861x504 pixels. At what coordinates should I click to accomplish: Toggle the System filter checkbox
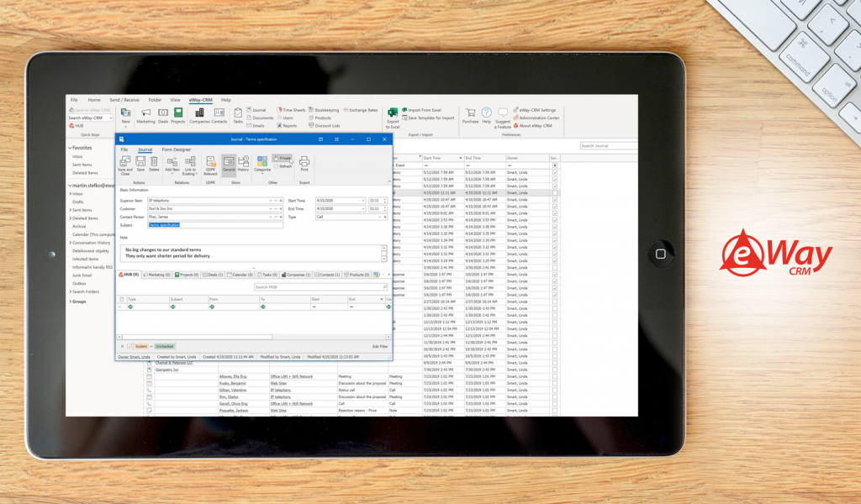pos(129,344)
